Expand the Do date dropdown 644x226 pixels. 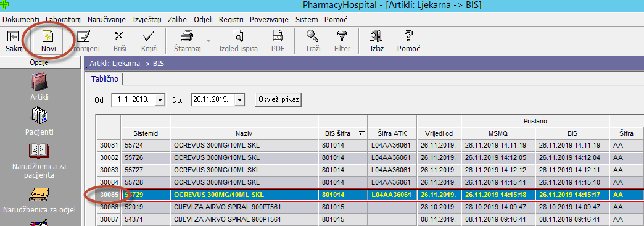tap(241, 99)
